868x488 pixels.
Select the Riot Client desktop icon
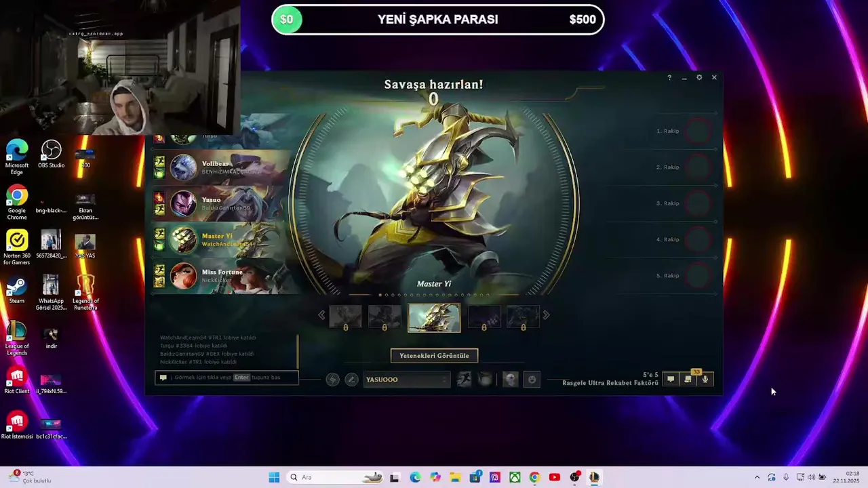(17, 380)
